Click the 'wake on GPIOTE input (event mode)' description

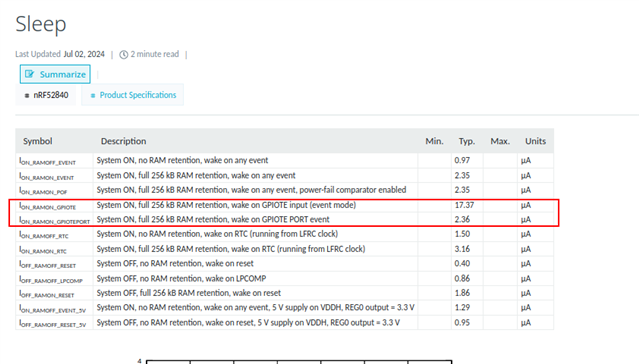click(293, 205)
